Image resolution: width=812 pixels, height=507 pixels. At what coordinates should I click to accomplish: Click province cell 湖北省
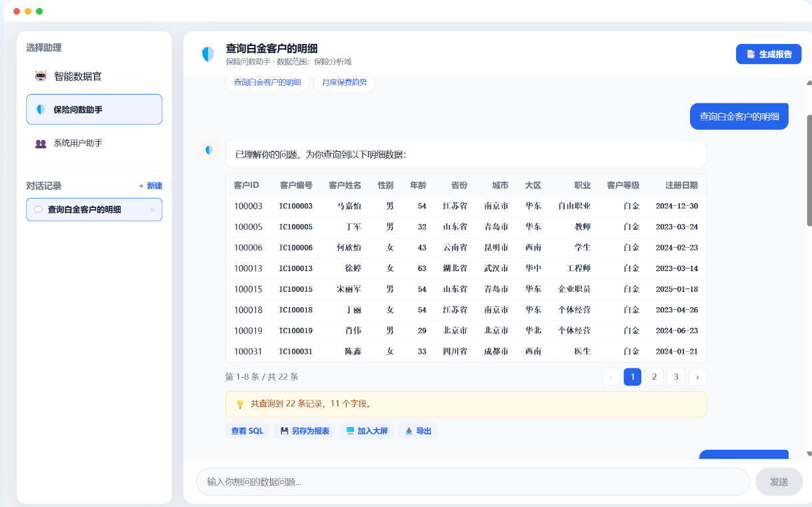click(455, 268)
